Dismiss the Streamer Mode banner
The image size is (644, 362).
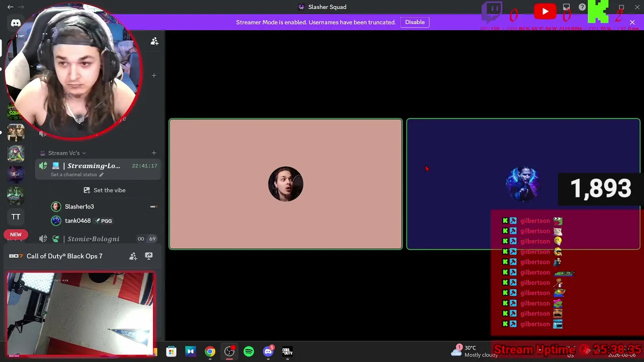coord(632,22)
